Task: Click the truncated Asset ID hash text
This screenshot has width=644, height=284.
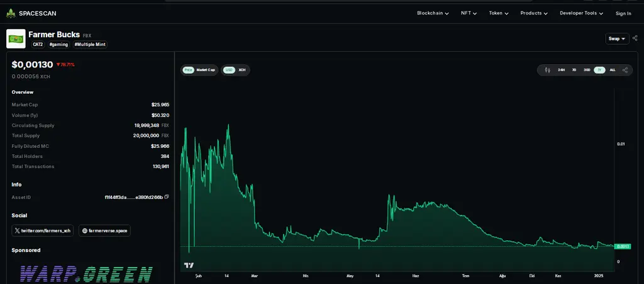Action: [x=134, y=197]
